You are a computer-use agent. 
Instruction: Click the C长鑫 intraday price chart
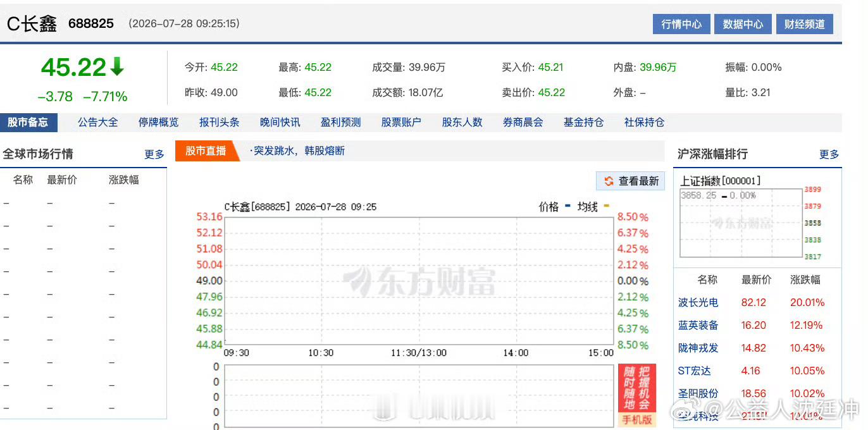tap(419, 281)
